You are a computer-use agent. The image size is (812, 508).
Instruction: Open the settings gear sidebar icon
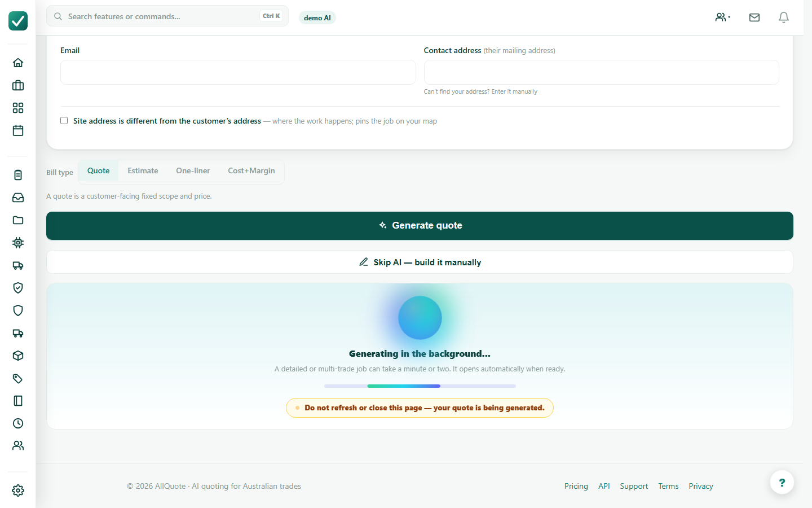pos(18,491)
